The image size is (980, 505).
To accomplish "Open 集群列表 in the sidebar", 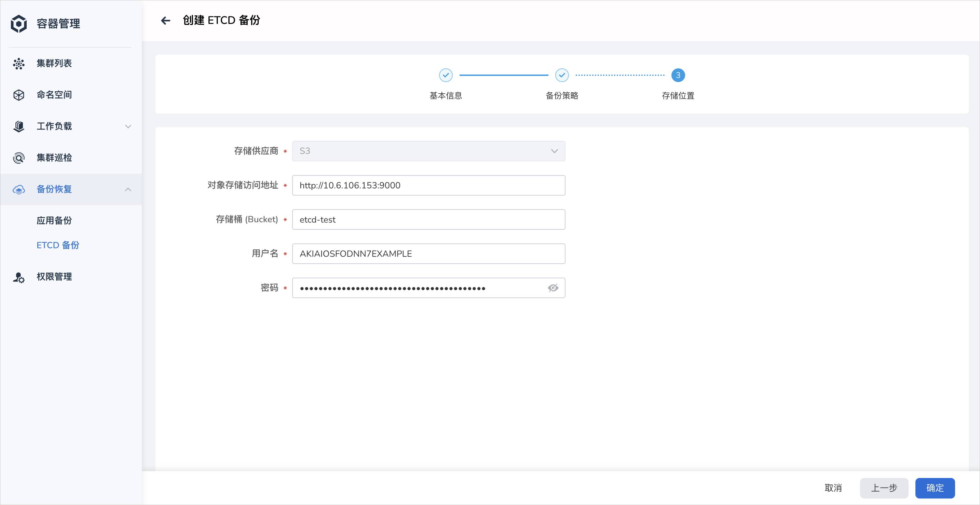I will (71, 64).
